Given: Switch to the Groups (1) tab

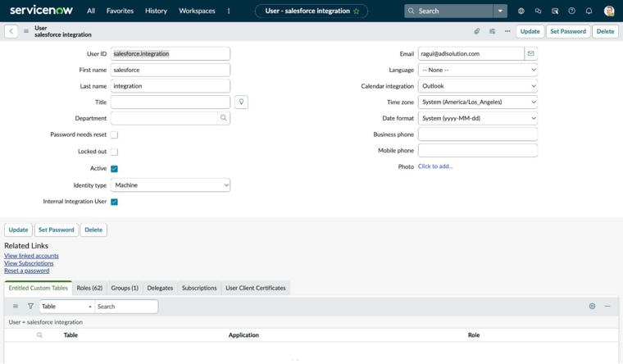Looking at the screenshot, I should [125, 288].
